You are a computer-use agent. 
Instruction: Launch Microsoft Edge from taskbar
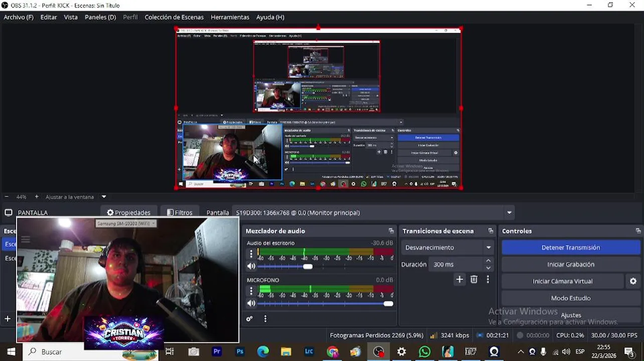[263, 351]
